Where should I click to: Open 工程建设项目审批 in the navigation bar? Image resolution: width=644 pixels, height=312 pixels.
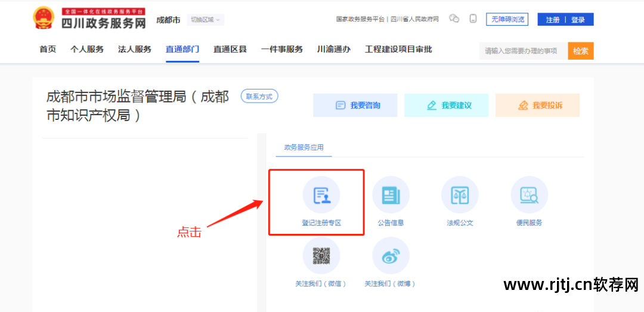coord(398,50)
